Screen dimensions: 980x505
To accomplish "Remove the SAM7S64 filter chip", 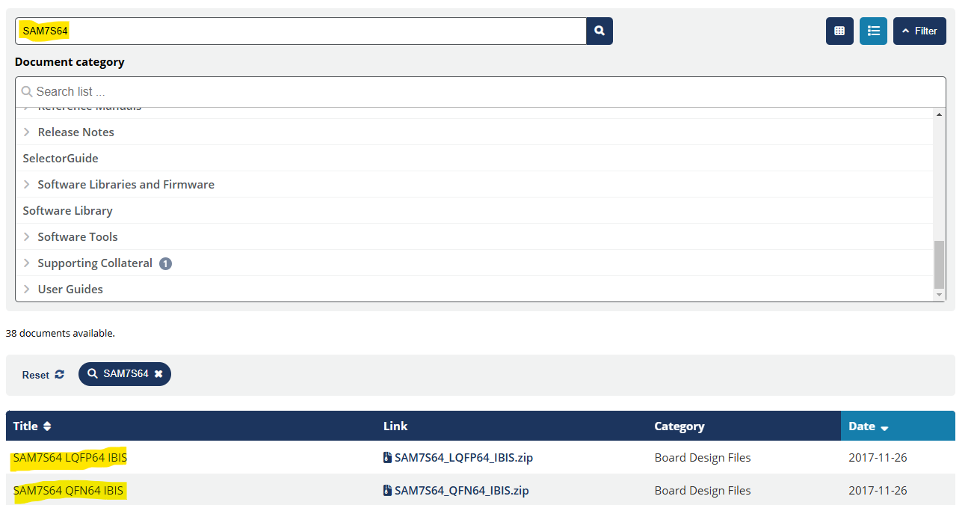I will coord(158,374).
